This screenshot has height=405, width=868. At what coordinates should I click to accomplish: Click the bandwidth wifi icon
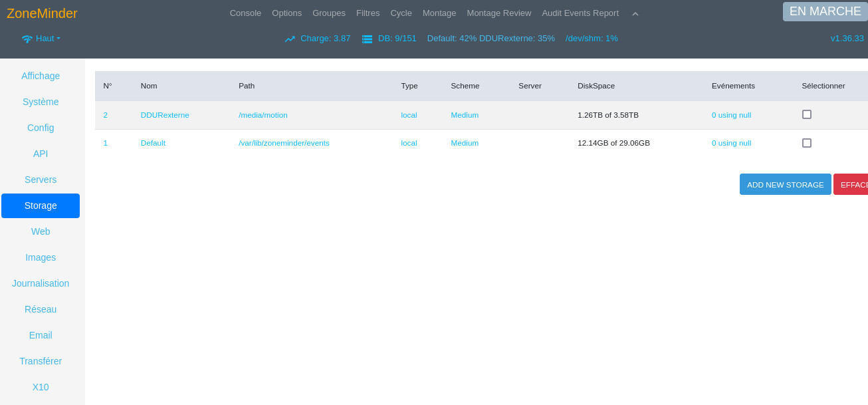[27, 39]
